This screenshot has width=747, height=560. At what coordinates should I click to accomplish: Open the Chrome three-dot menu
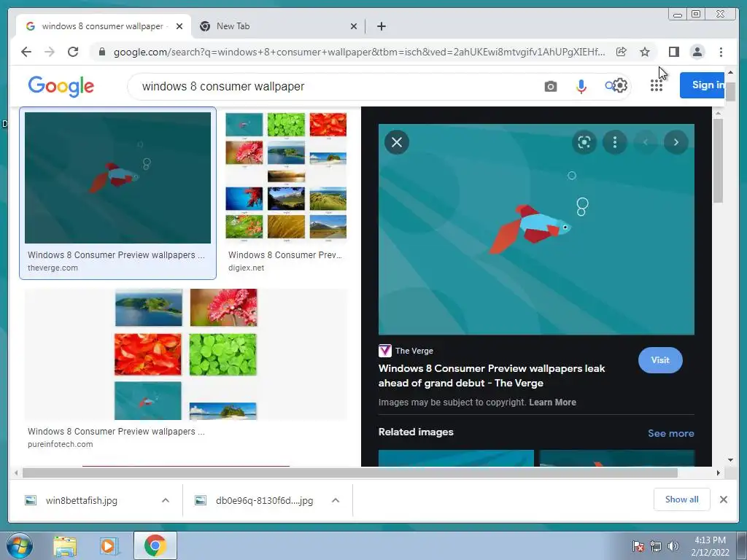tap(721, 52)
